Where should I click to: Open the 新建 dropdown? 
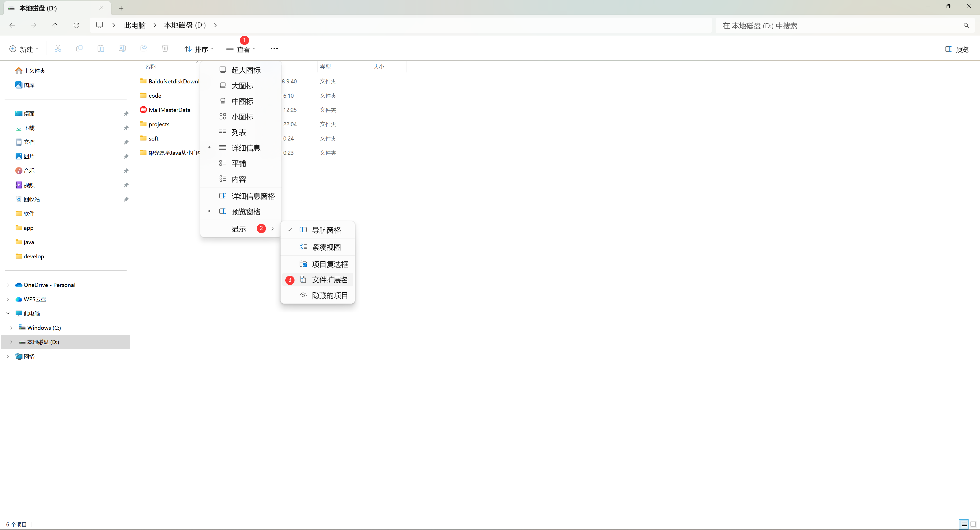[24, 49]
